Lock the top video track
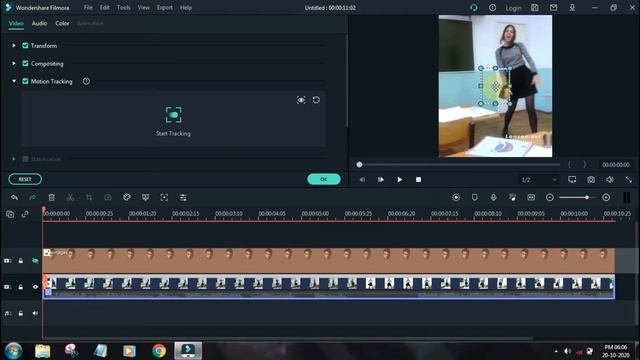 pyautogui.click(x=20, y=260)
